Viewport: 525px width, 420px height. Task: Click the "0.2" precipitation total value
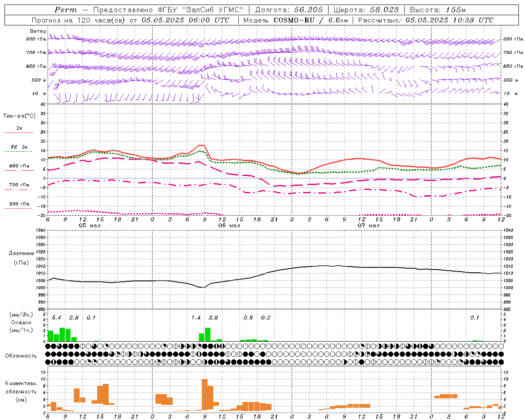266,318
